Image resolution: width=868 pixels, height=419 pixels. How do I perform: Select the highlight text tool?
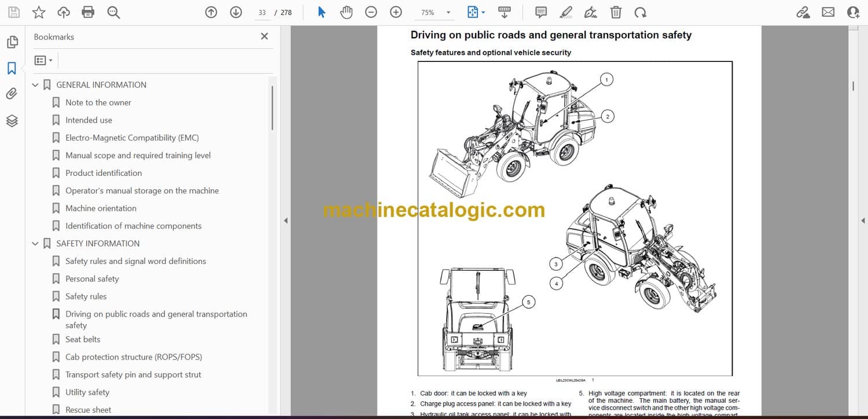[x=566, y=12]
